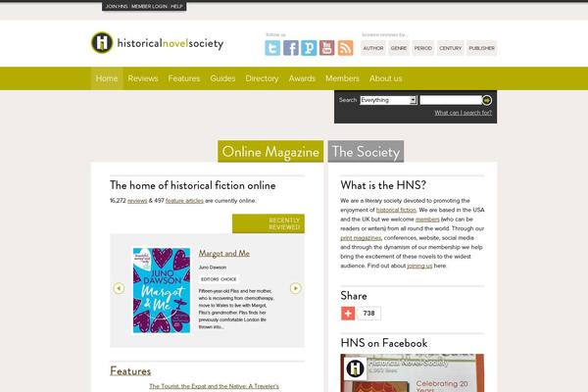The width and height of the screenshot is (588, 392).
Task: Open 'What can I search for?' link
Action: [x=464, y=113]
